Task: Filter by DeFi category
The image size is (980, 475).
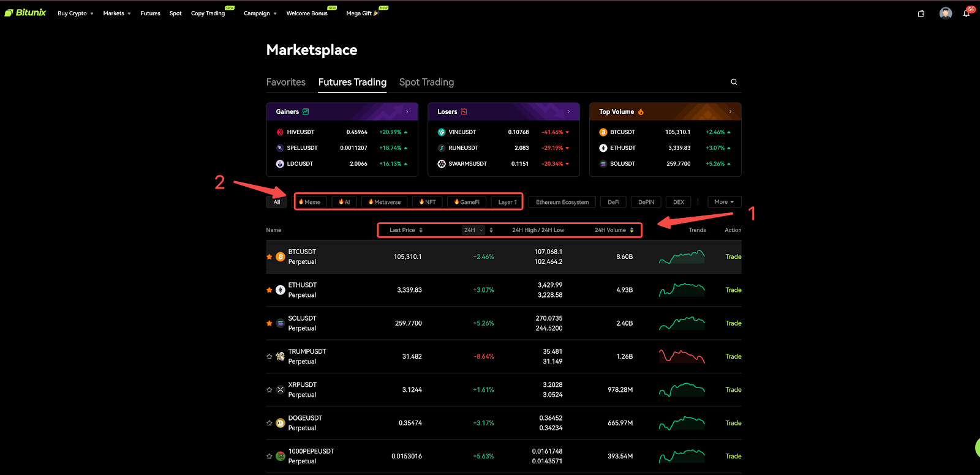Action: pyautogui.click(x=614, y=202)
